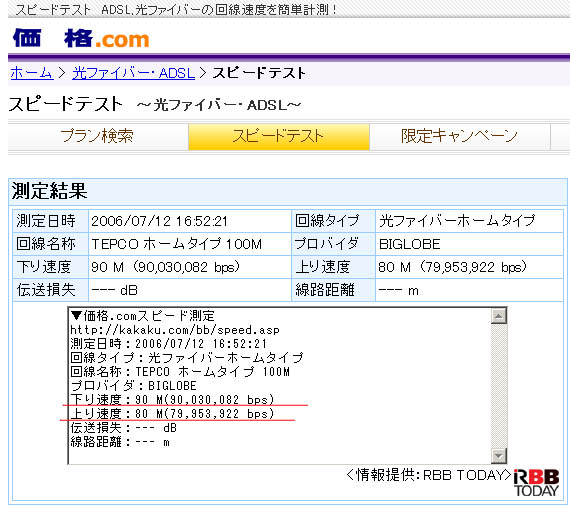This screenshot has width=570, height=509.
Task: Click TEPCO ホームタイプ 100M table cell
Action: [x=190, y=244]
